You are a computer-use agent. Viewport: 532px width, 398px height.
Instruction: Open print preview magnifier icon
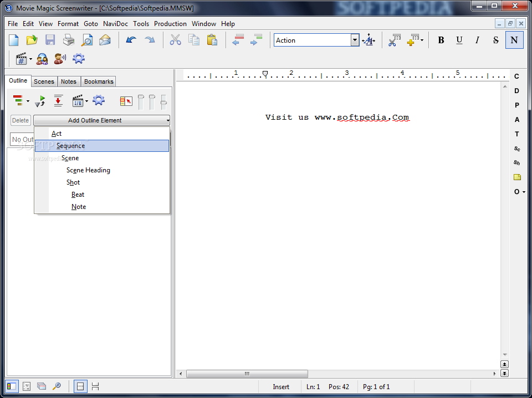(x=87, y=40)
